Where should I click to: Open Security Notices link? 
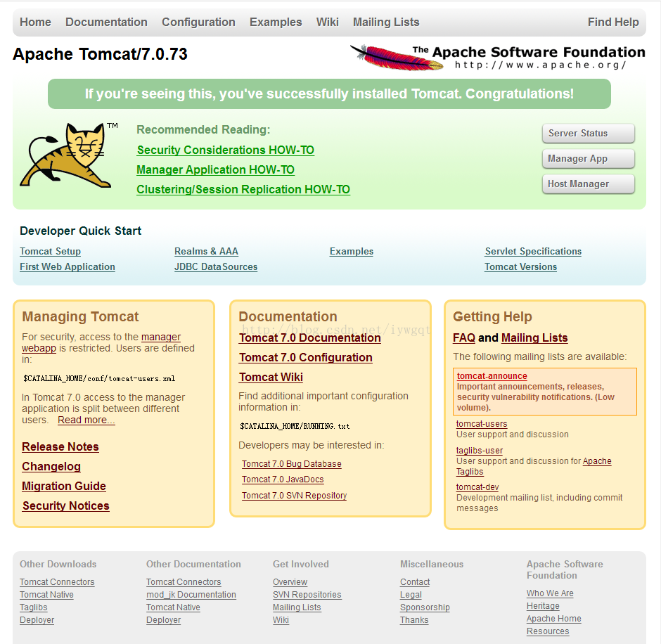(66, 505)
